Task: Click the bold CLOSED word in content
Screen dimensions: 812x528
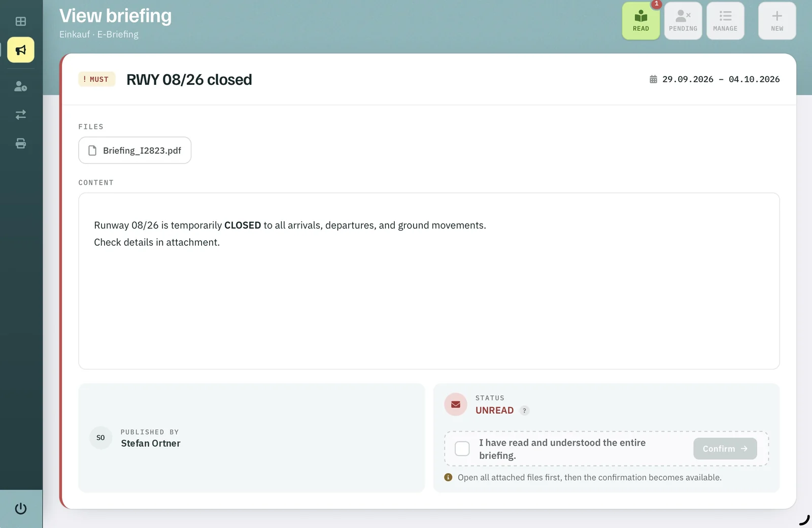Action: [243, 225]
